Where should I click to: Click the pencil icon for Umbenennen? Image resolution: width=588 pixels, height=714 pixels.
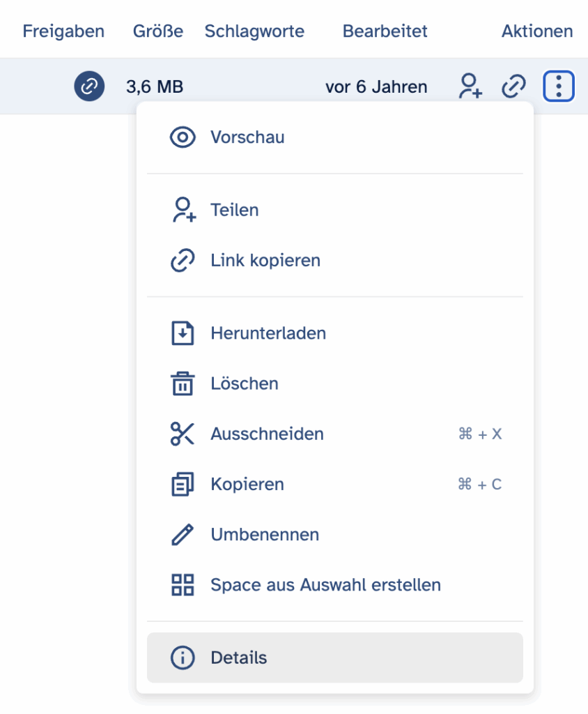(x=183, y=535)
